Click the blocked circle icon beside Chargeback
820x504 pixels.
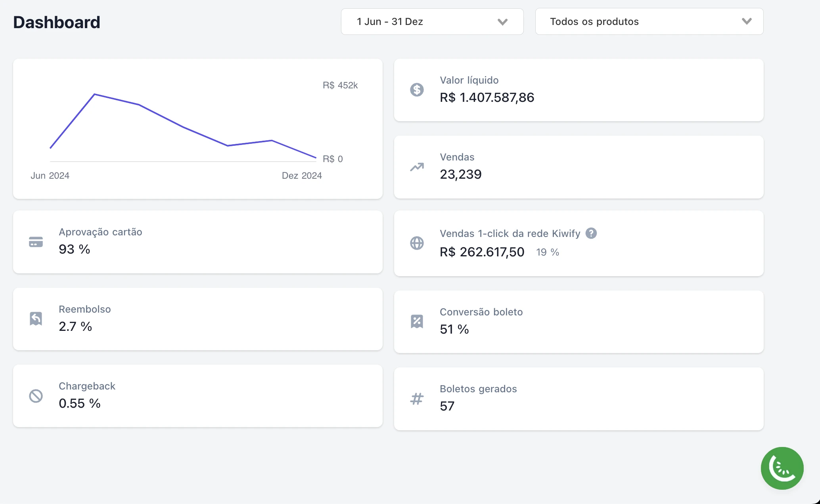click(x=36, y=395)
